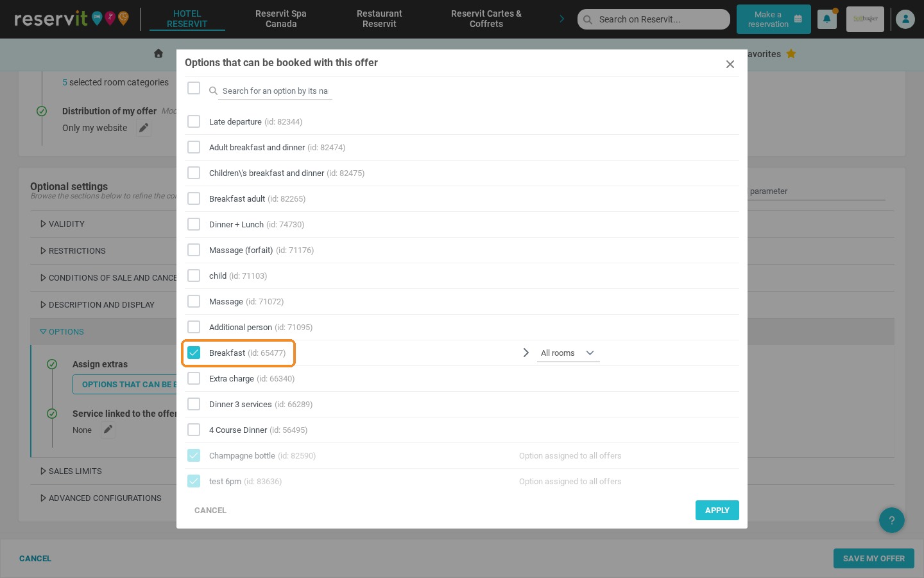Switch to Restaurant Reservit tab
924x578 pixels.
click(x=379, y=19)
